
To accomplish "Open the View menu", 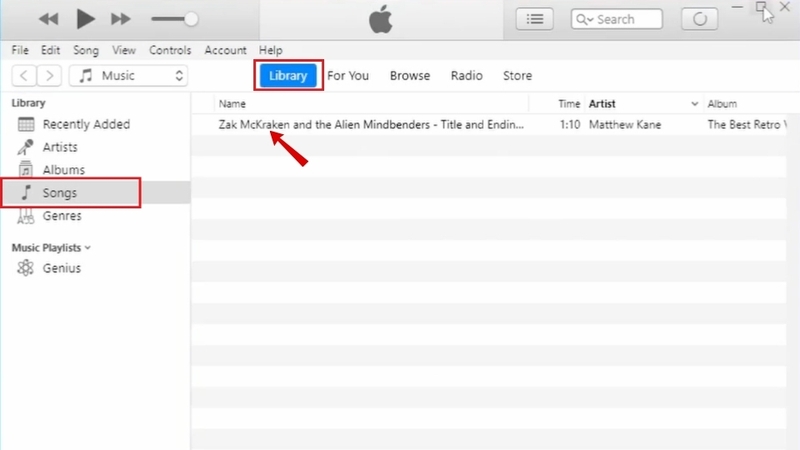I will pos(124,50).
